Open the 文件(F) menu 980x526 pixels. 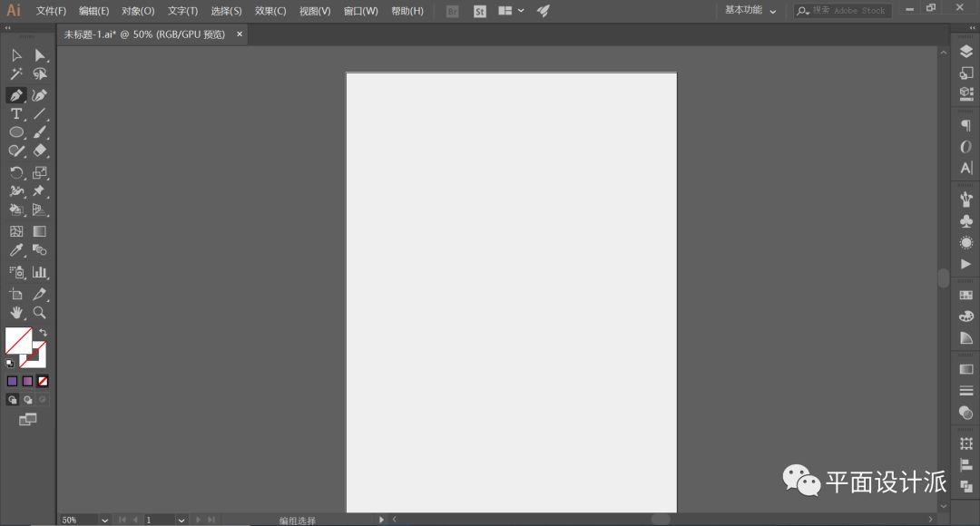coord(51,11)
